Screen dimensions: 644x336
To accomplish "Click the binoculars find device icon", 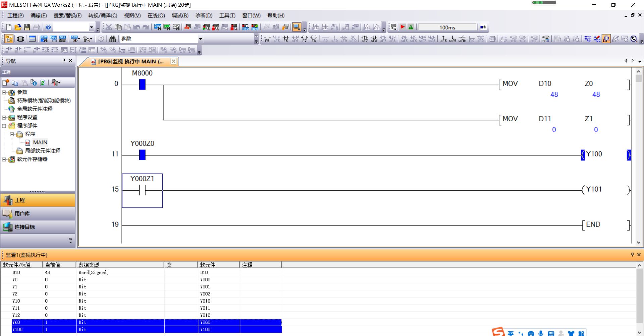I will 113,39.
